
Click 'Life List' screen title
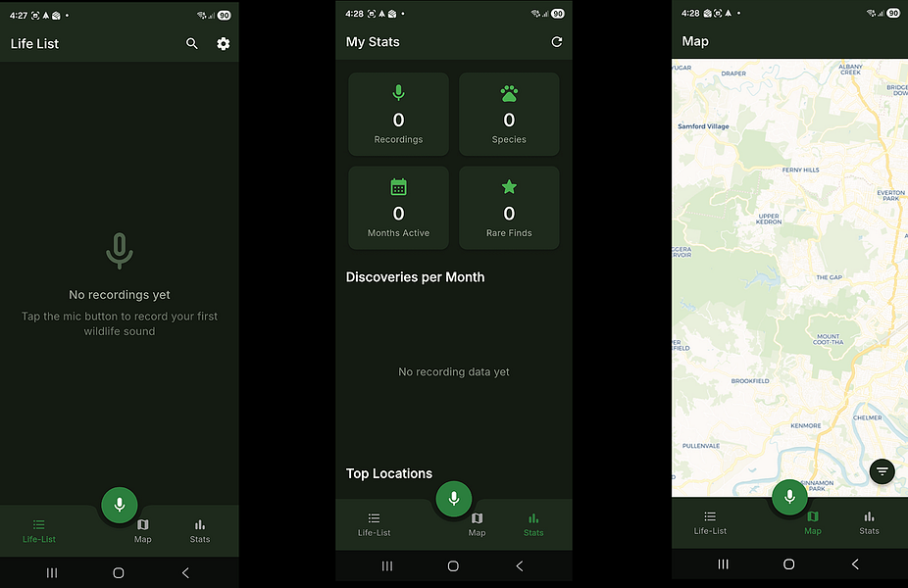tap(34, 43)
